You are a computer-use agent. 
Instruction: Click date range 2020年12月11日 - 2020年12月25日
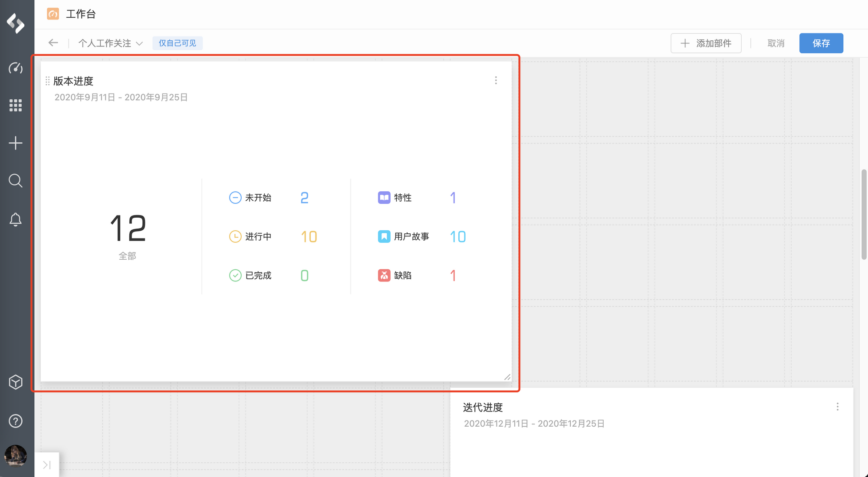click(x=534, y=424)
